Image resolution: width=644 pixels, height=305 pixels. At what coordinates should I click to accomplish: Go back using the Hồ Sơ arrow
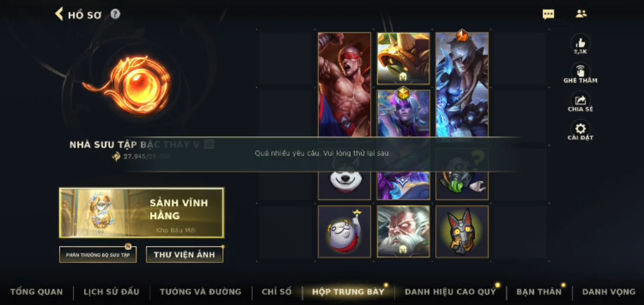coord(59,14)
